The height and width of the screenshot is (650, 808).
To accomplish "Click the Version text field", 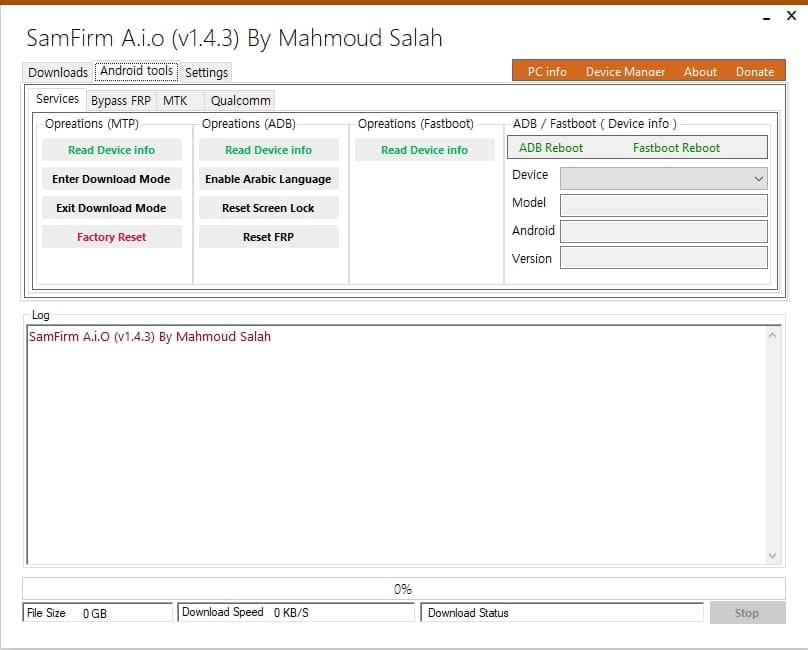I will point(664,258).
